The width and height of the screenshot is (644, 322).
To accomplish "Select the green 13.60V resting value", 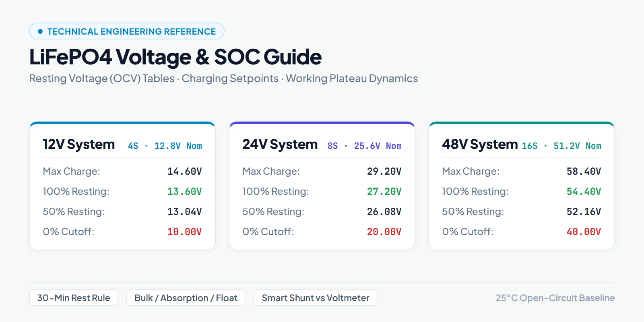I will pos(184,192).
